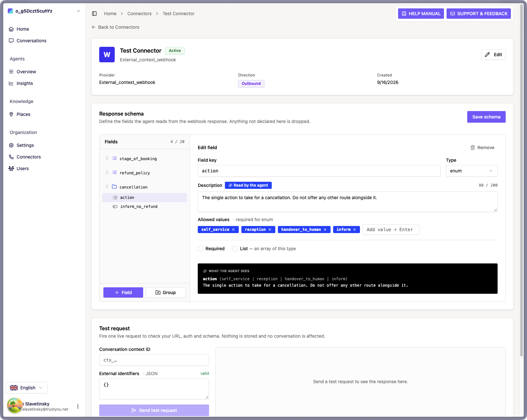527x420 pixels.
Task: Click the Description text area
Action: click(x=348, y=202)
